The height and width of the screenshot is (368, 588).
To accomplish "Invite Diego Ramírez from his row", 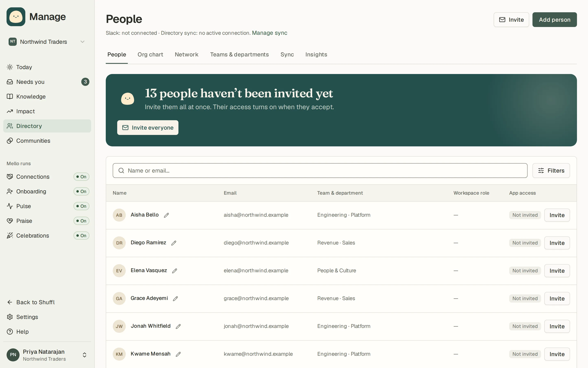I will [557, 243].
